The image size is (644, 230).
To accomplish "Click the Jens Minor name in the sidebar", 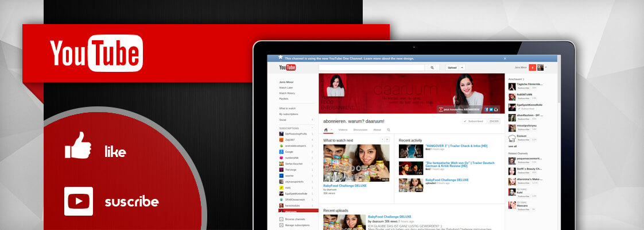I will point(286,82).
